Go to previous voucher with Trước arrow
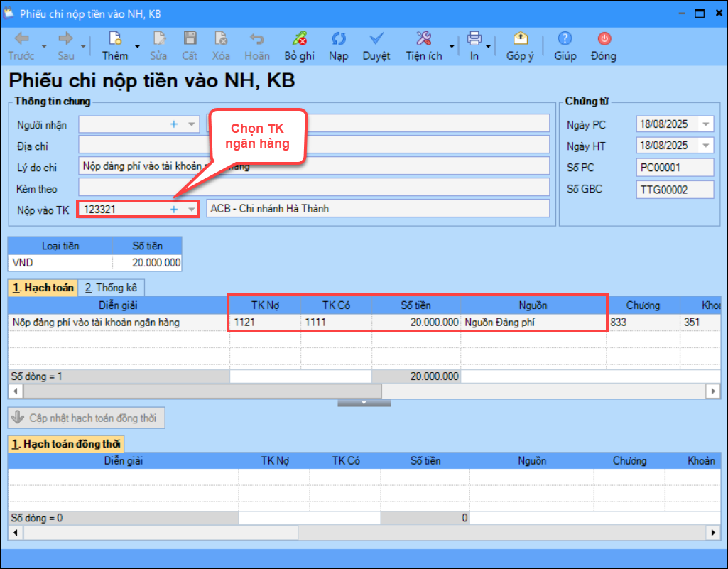The image size is (728, 569). [21, 38]
